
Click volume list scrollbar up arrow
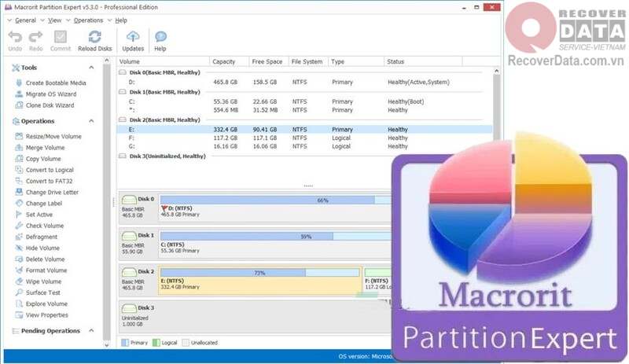pyautogui.click(x=497, y=71)
